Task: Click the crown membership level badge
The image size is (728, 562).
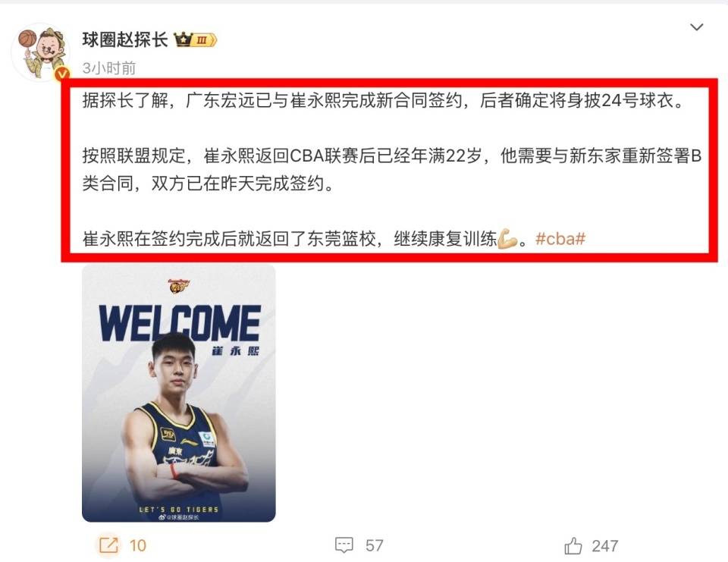Action: pos(195,40)
